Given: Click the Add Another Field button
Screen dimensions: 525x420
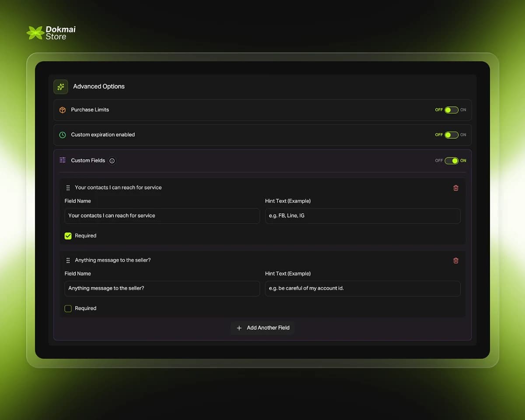Looking at the screenshot, I should coord(262,328).
